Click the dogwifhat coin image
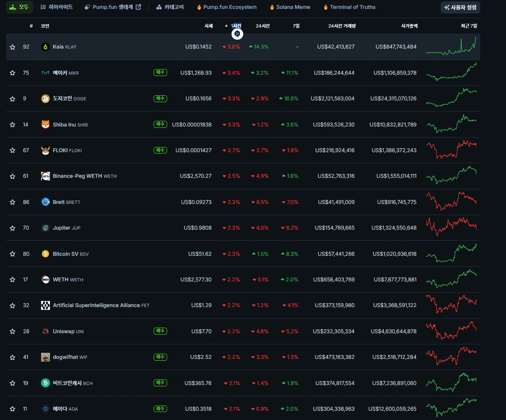 [x=45, y=357]
